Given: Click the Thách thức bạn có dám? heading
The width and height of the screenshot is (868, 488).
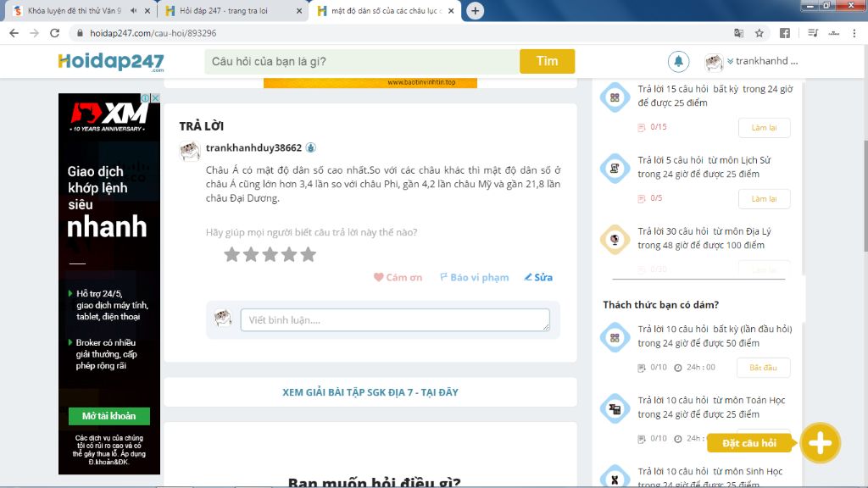Looking at the screenshot, I should 660,305.
